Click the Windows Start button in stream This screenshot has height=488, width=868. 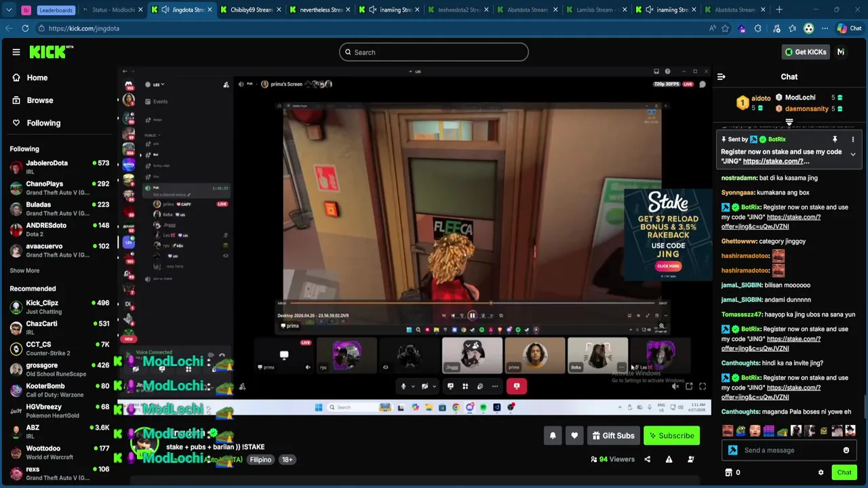tap(318, 407)
